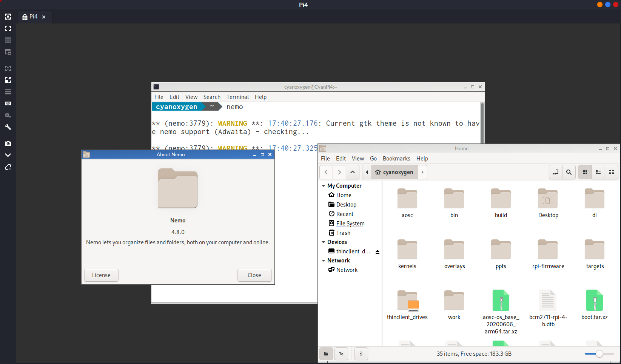Click the License button
Image resolution: width=621 pixels, height=364 pixels.
click(101, 275)
